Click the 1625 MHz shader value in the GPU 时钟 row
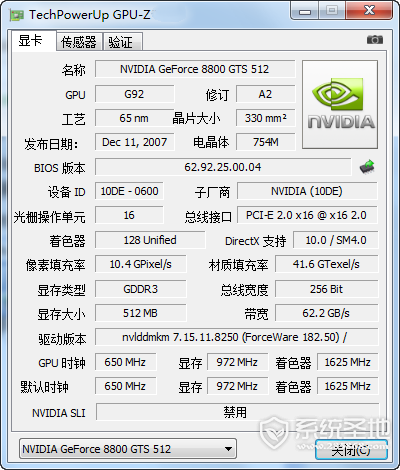 click(348, 362)
